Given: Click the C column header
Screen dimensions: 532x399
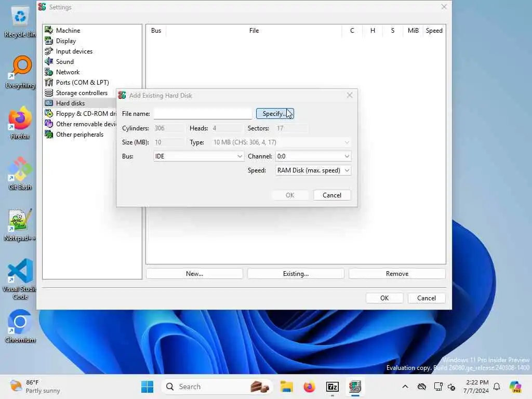Looking at the screenshot, I should (x=352, y=31).
